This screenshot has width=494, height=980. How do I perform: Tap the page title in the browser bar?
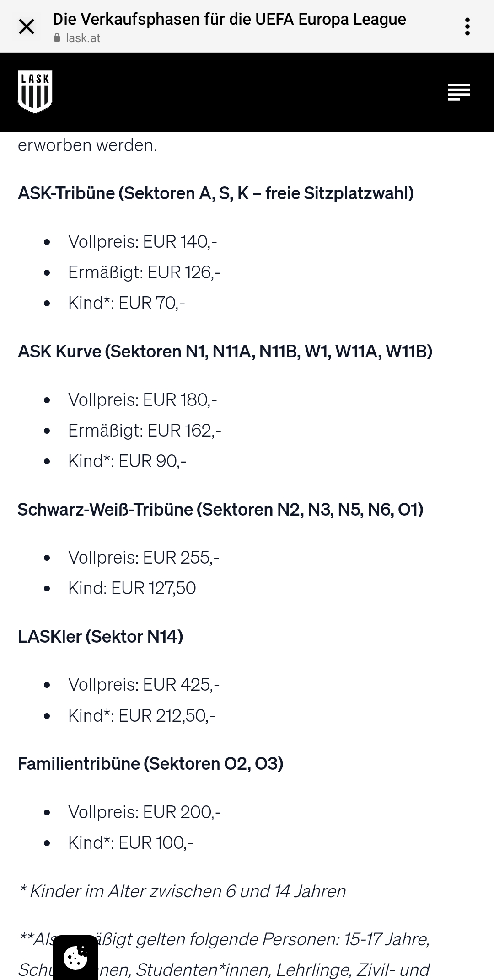(x=229, y=19)
